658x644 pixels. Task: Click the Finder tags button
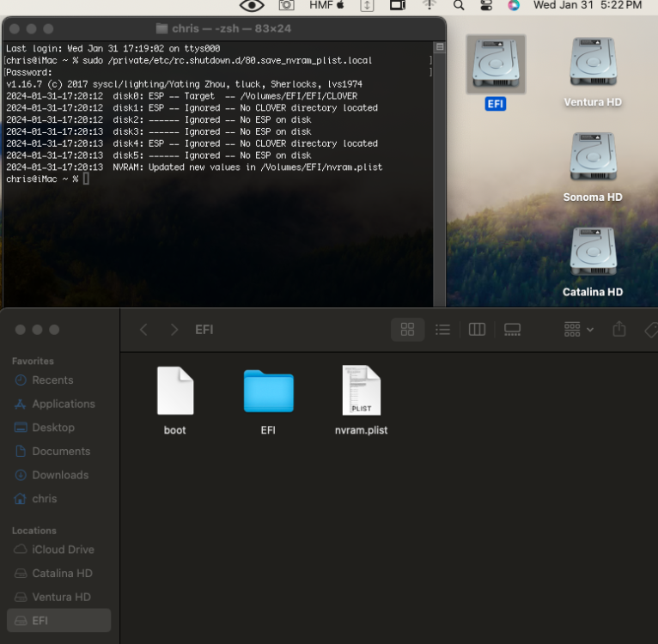point(651,330)
